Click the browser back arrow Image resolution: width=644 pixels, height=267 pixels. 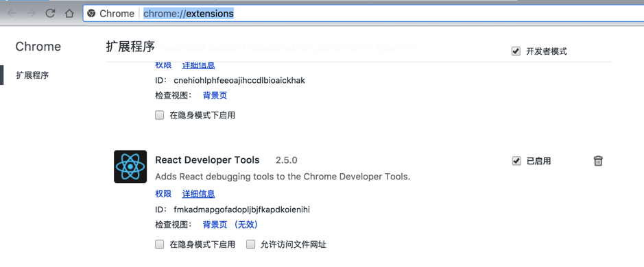click(x=12, y=14)
